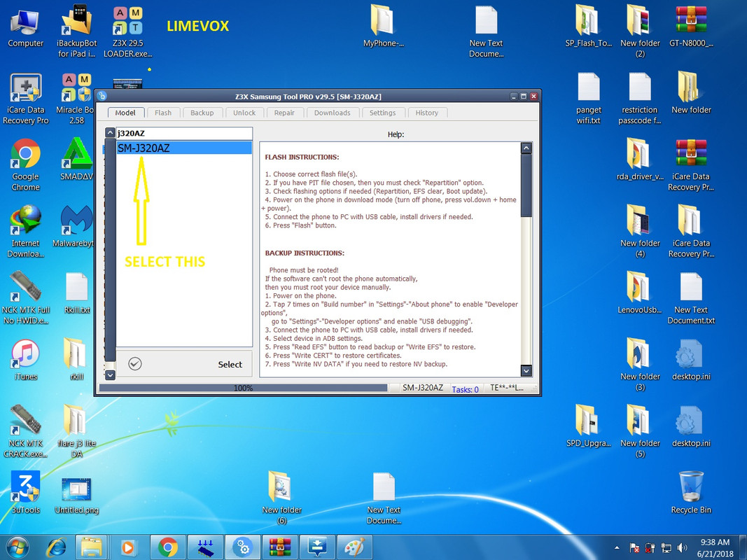Viewport: 747px width, 560px height.
Task: Open the SMADAV desktop shortcut
Action: [x=76, y=160]
